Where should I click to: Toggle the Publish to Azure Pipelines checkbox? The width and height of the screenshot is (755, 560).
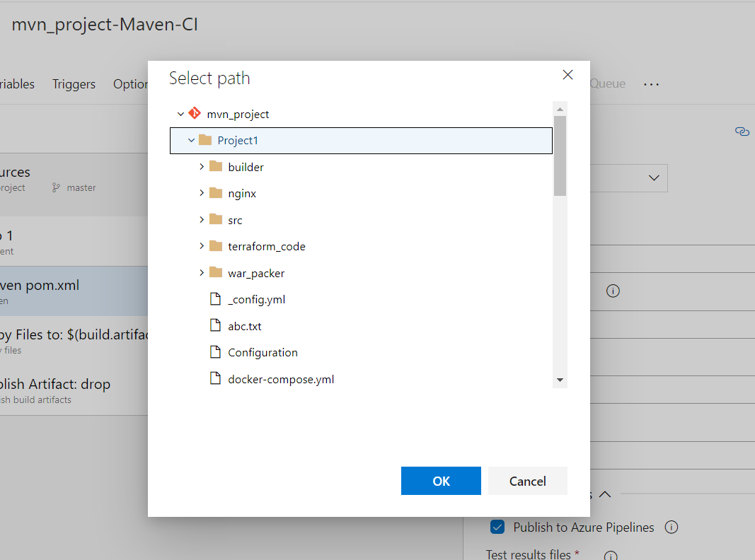(x=497, y=527)
